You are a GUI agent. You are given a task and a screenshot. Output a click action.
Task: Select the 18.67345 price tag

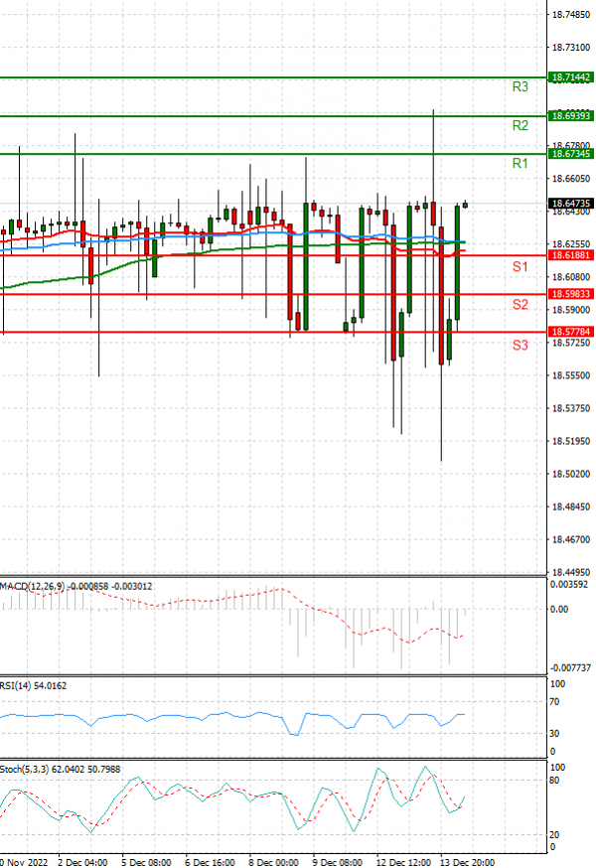571,153
